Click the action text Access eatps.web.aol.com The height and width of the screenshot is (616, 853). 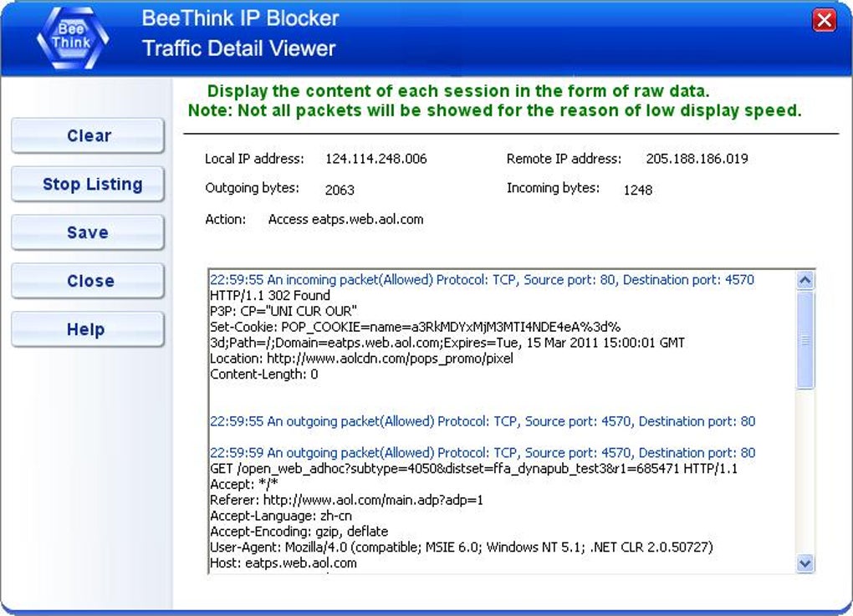point(345,220)
